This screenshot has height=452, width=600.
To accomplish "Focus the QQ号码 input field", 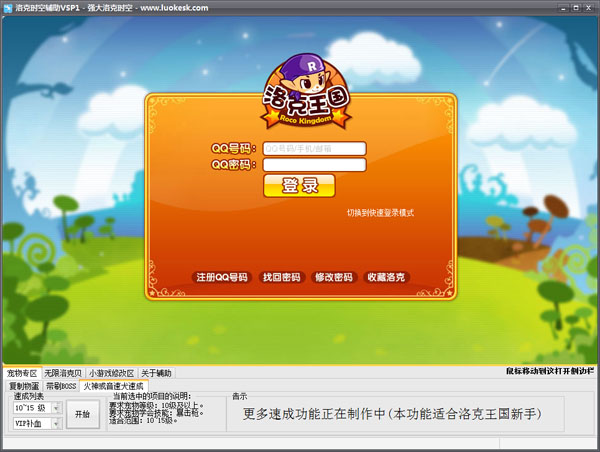I will coord(315,148).
